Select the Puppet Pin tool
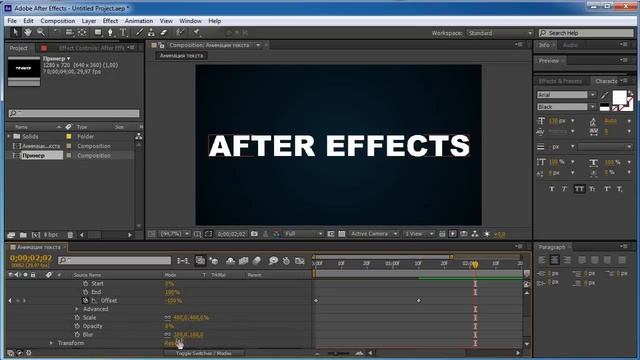The height and width of the screenshot is (360, 640). tap(196, 32)
